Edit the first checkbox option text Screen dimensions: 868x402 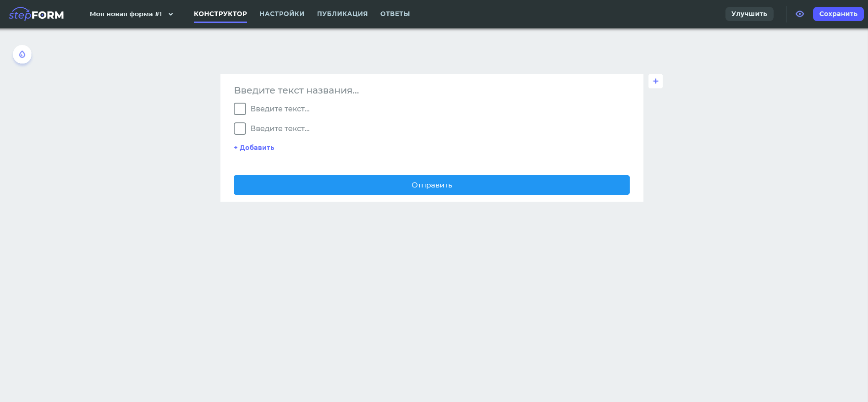pyautogui.click(x=280, y=109)
